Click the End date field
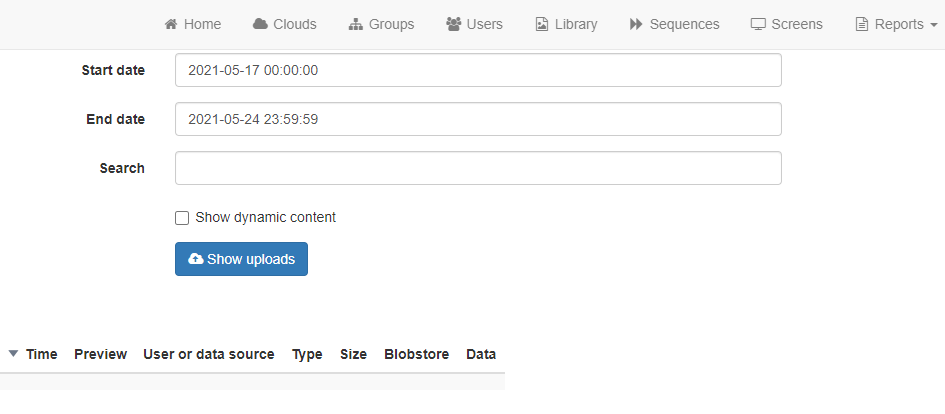This screenshot has height=414, width=945. (479, 119)
